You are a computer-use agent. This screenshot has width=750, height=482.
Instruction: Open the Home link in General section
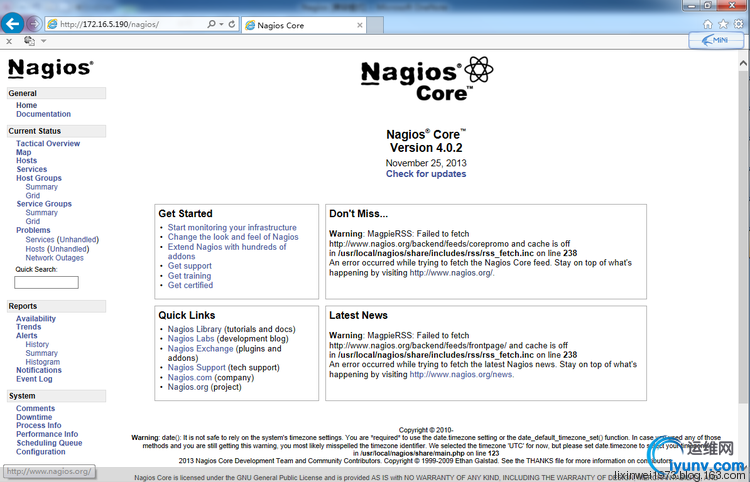point(26,105)
